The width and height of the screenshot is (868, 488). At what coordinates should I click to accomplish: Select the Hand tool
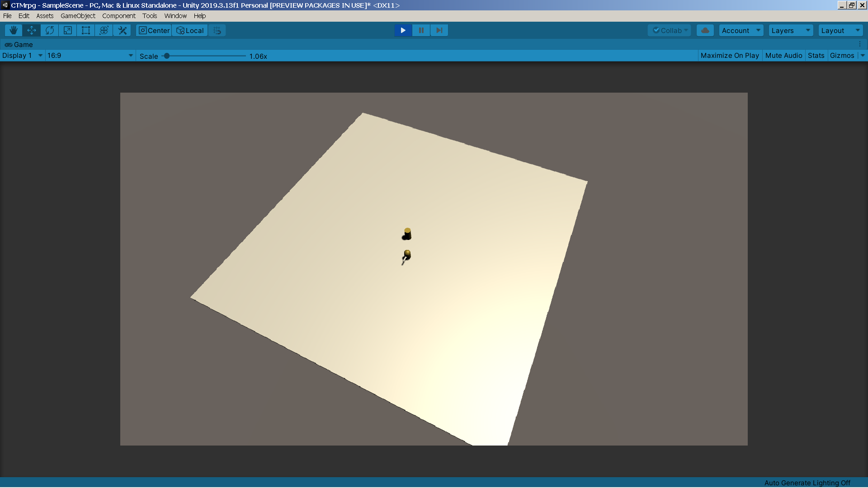pyautogui.click(x=14, y=30)
